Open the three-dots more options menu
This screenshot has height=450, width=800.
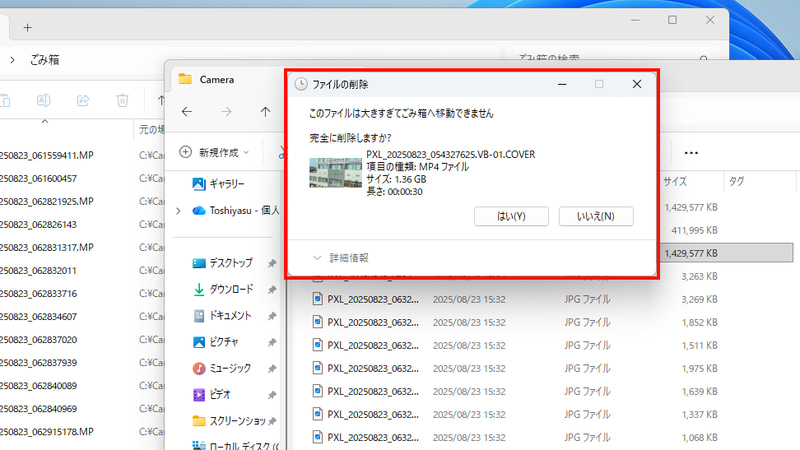click(691, 153)
